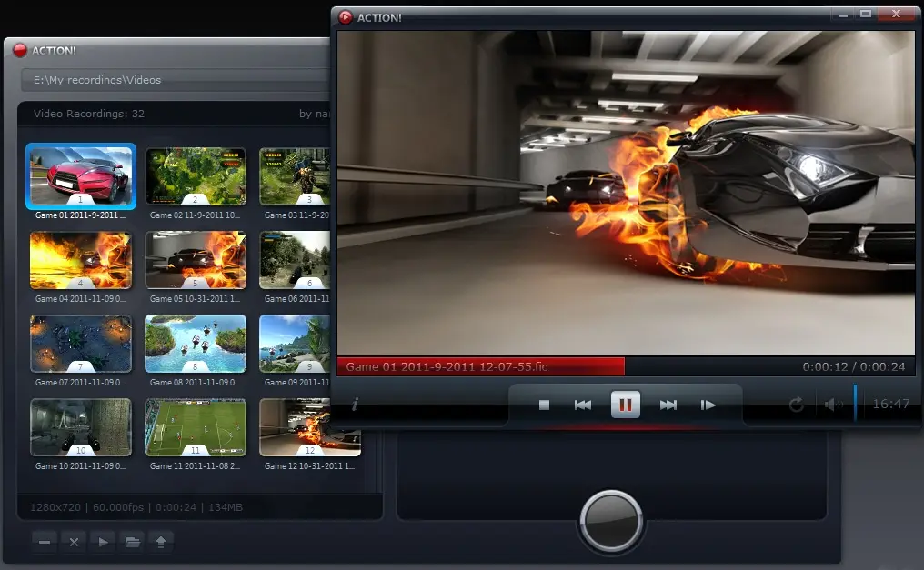Click the frame-step play button
Viewport: 924px width, 570px height.
tap(708, 405)
